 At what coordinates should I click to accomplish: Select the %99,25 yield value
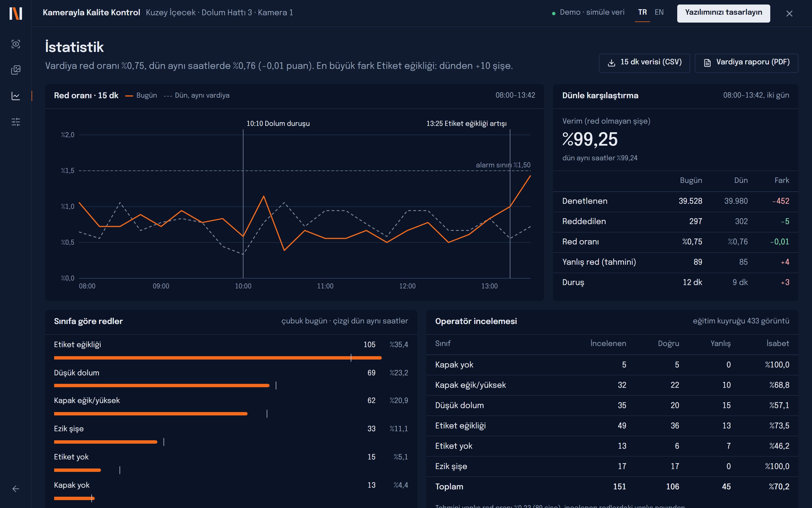[x=590, y=139]
